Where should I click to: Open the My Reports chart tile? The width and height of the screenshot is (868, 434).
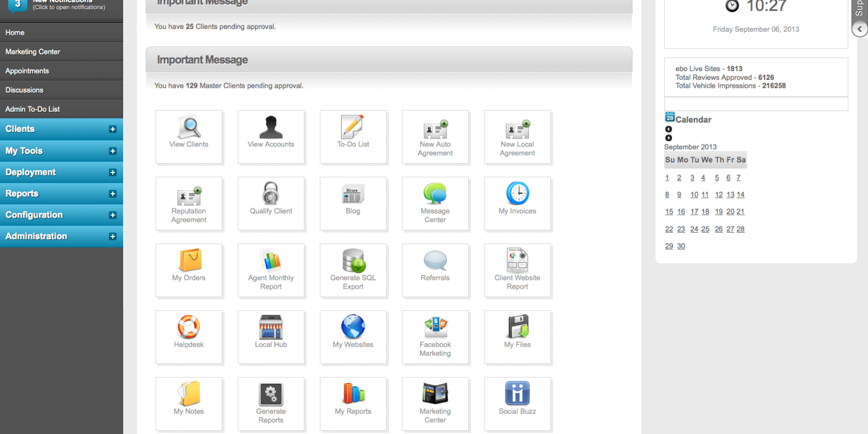coord(353,404)
